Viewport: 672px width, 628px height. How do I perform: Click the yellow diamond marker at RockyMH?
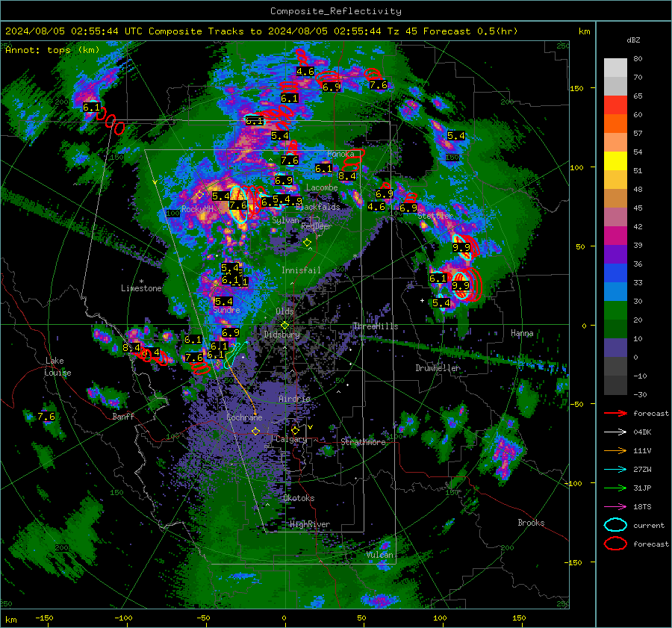click(x=199, y=195)
